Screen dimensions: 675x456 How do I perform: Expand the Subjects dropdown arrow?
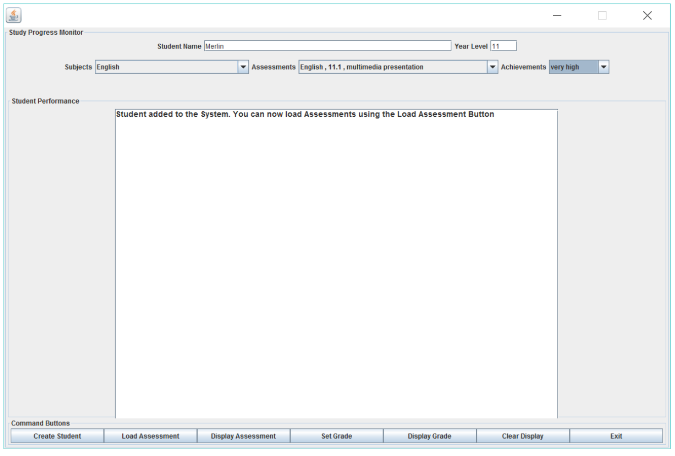point(243,67)
